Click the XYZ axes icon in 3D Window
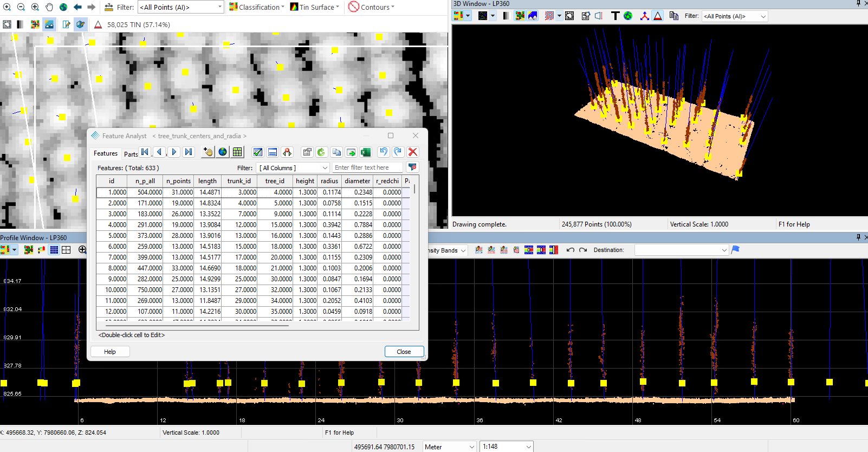Image resolution: width=868 pixels, height=452 pixels. tap(644, 16)
